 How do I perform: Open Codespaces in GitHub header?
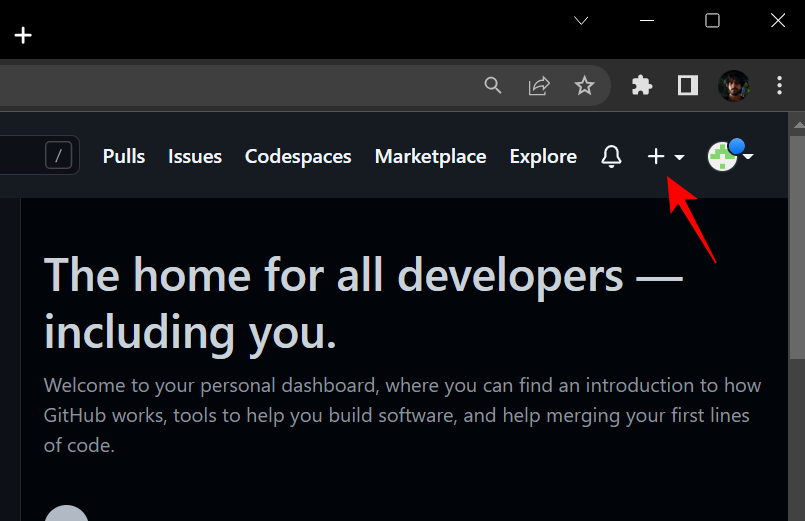pyautogui.click(x=298, y=157)
